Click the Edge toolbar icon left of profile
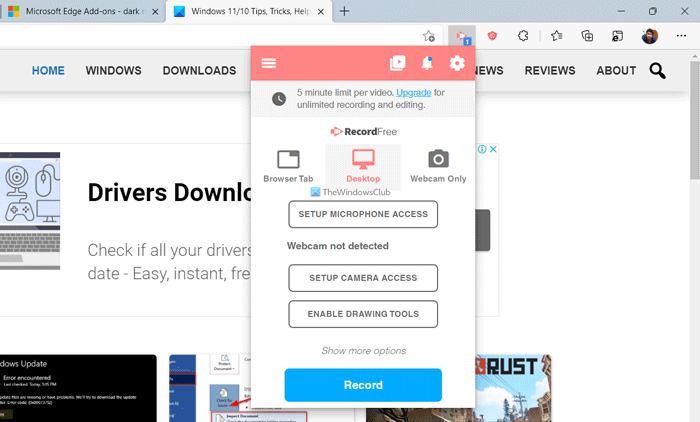 tap(617, 36)
